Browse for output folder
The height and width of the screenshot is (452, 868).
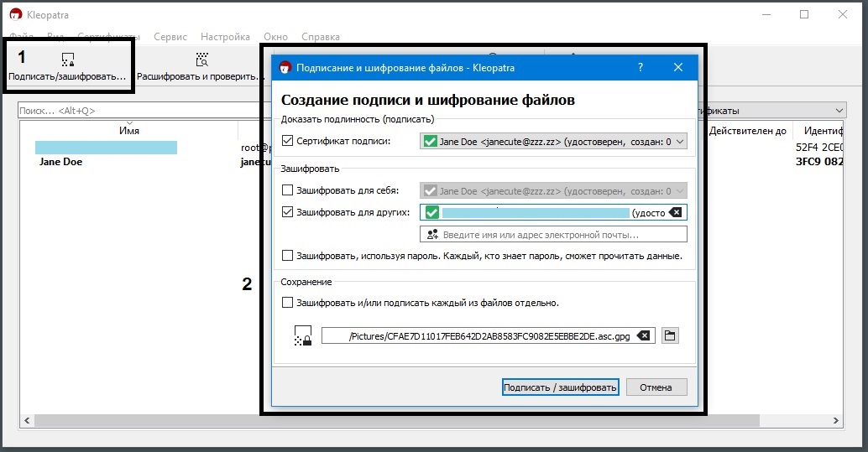pyautogui.click(x=670, y=335)
